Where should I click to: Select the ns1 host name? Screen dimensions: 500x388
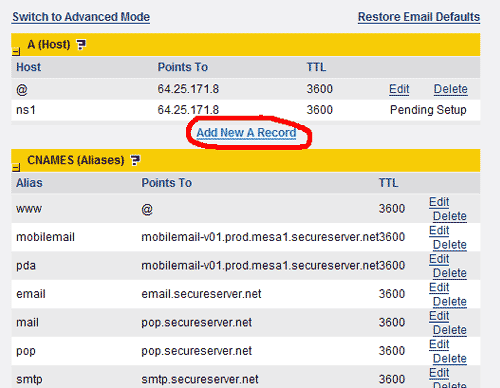click(x=26, y=110)
